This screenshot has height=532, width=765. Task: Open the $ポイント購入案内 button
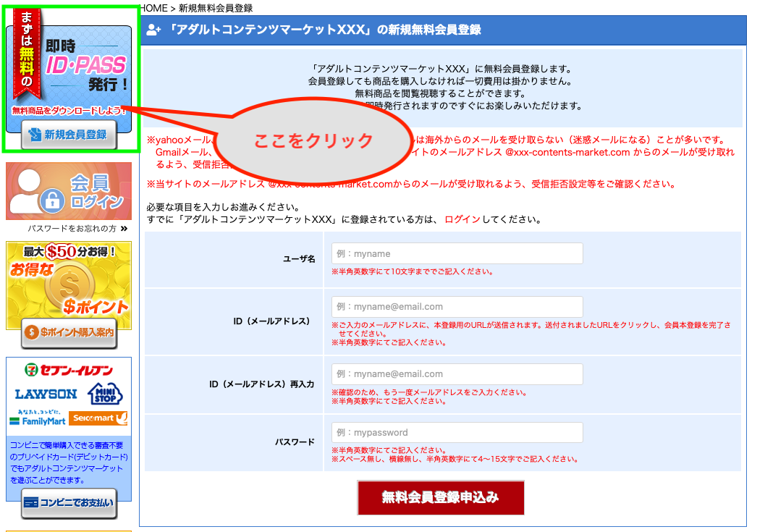point(69,333)
